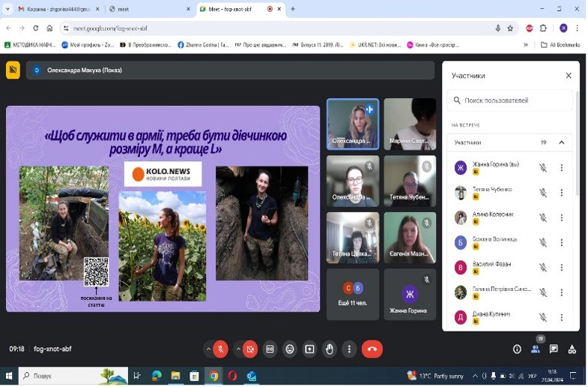The image size is (588, 387).
Task: Open options menu for Галина Петрівна participant
Action: tap(562, 292)
